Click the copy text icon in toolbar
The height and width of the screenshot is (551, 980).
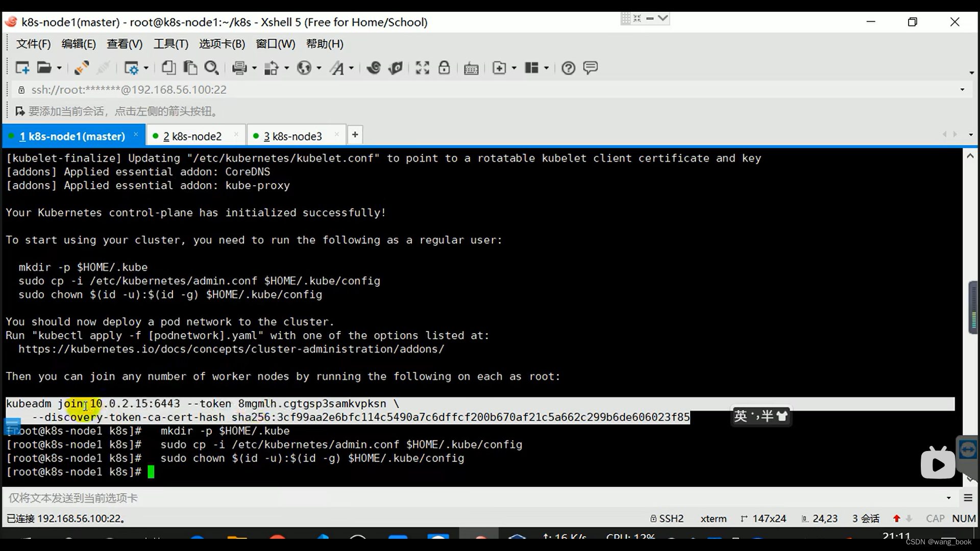coord(168,67)
